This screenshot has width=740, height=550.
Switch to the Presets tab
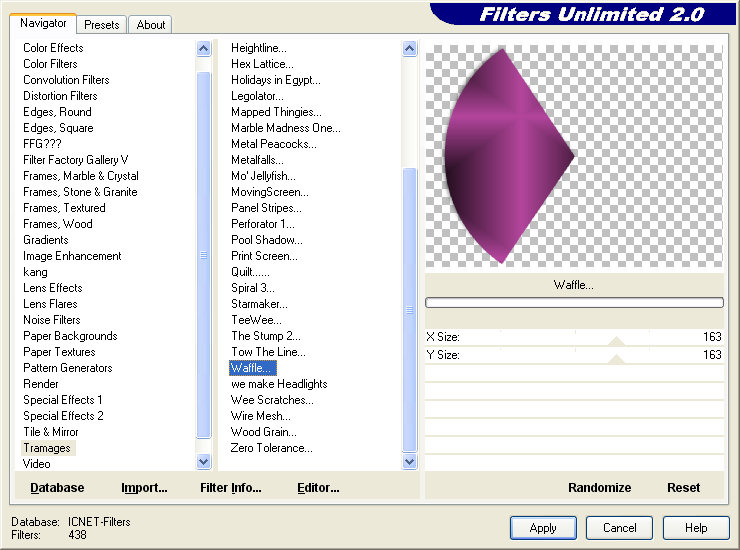(x=102, y=25)
